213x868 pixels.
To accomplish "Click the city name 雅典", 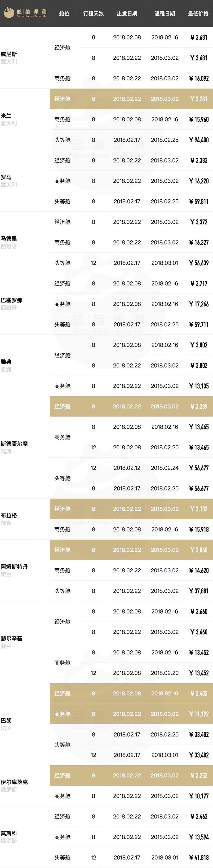I will point(6,362).
